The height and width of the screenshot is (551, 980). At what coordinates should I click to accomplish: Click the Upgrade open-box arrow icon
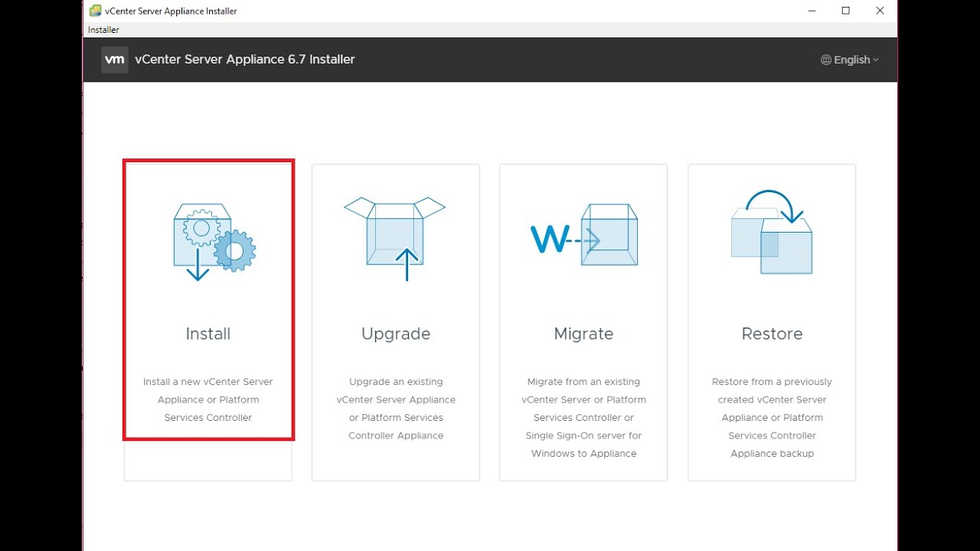coord(395,239)
